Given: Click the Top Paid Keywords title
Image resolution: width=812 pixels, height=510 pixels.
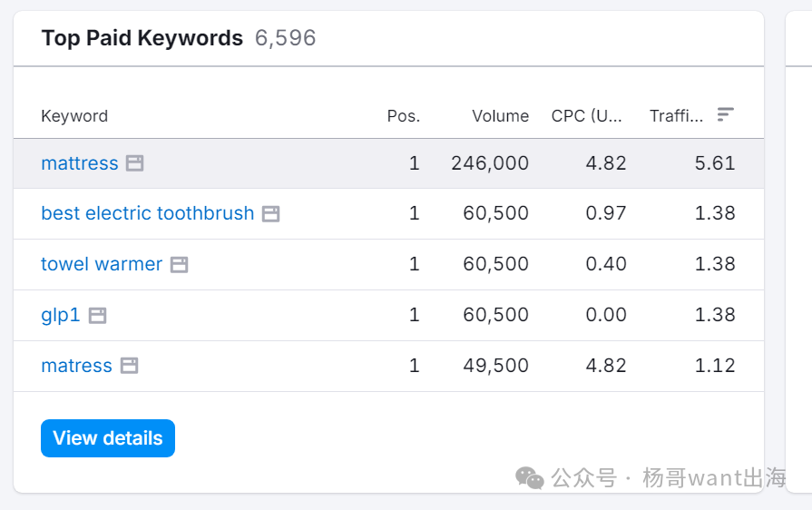Looking at the screenshot, I should tap(142, 38).
